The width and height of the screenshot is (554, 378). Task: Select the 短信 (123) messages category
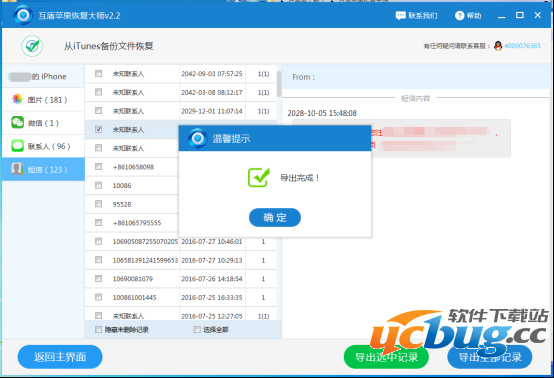tap(43, 170)
